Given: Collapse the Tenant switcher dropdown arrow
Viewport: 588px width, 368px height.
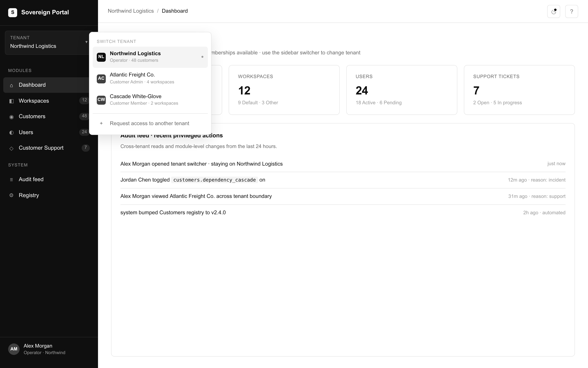Looking at the screenshot, I should [x=86, y=42].
